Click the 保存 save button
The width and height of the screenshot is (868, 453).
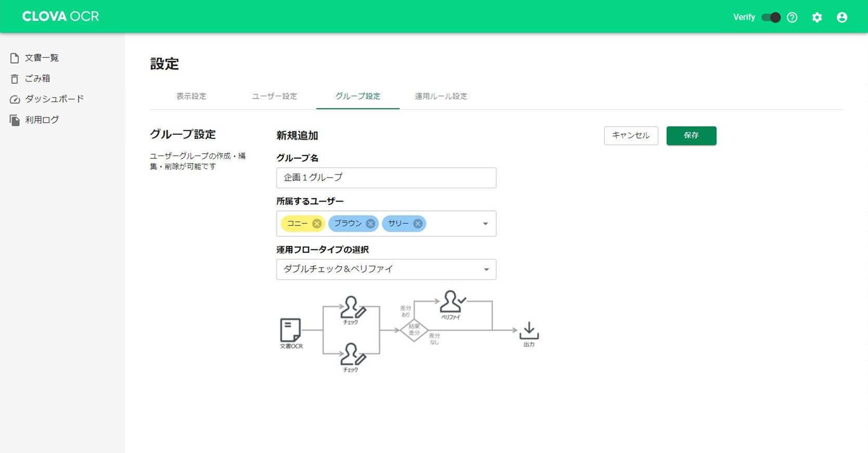click(x=691, y=135)
